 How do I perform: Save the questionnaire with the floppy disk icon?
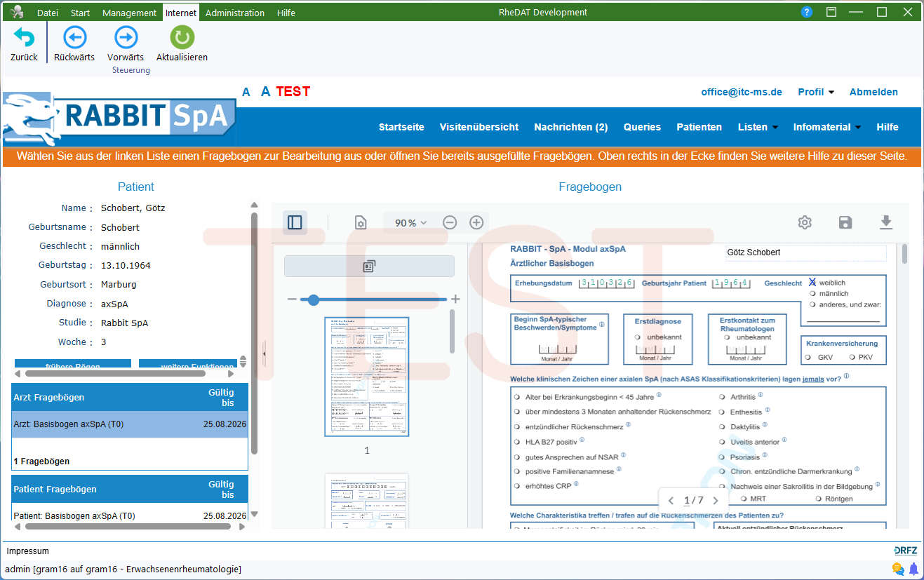point(845,222)
